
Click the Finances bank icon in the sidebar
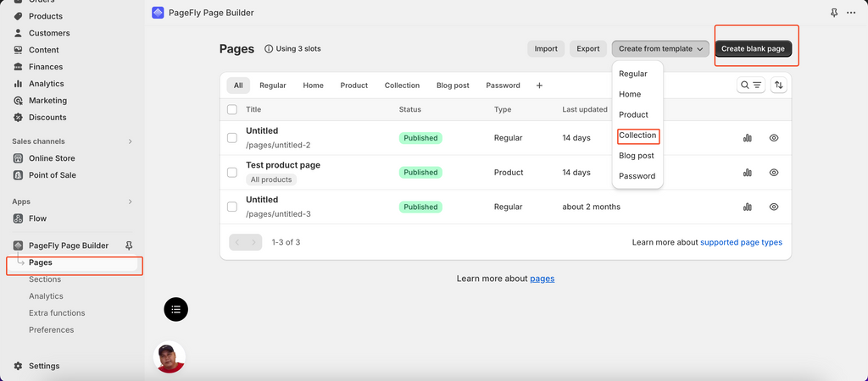(x=19, y=67)
